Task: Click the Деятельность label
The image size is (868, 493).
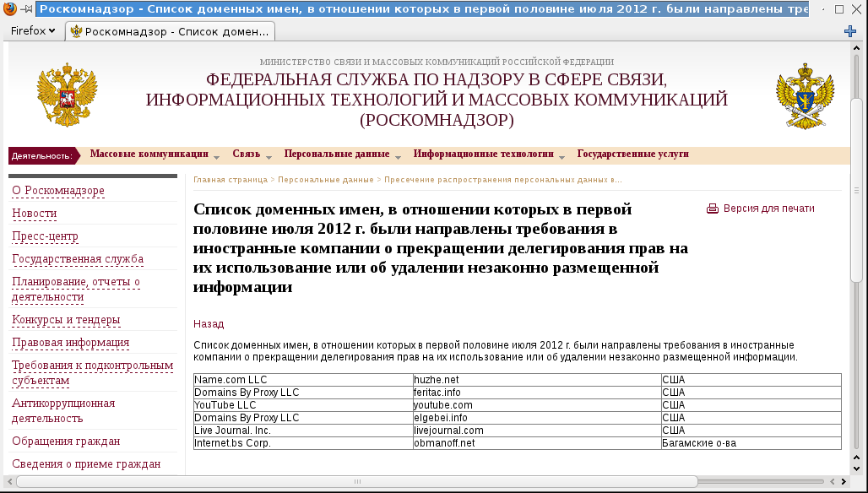Action: pos(42,156)
